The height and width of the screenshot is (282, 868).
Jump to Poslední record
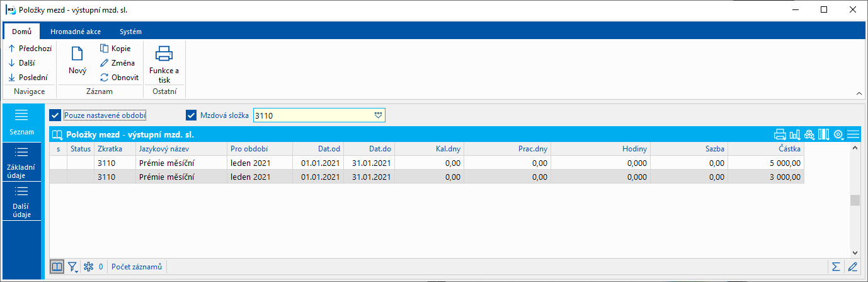click(27, 77)
